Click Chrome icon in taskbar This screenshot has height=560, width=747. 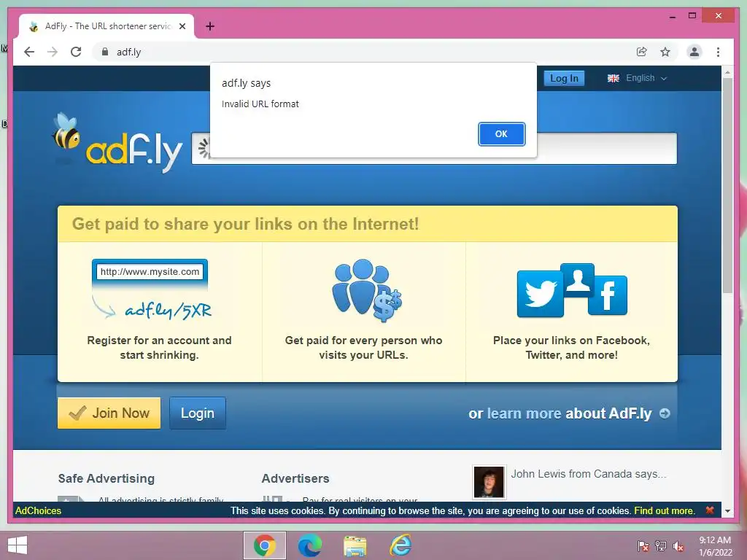coord(264,545)
